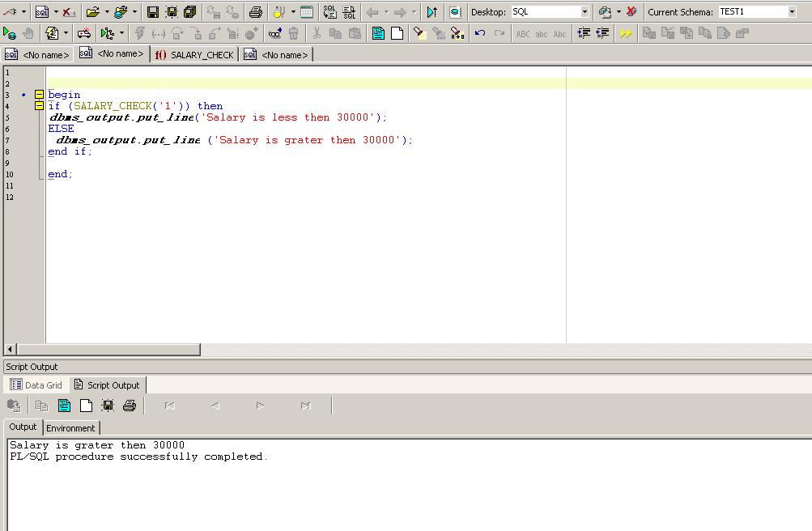Click the yellow flask options icon

[279, 11]
